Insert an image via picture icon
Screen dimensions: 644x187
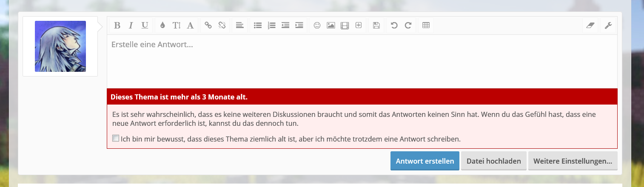331,25
